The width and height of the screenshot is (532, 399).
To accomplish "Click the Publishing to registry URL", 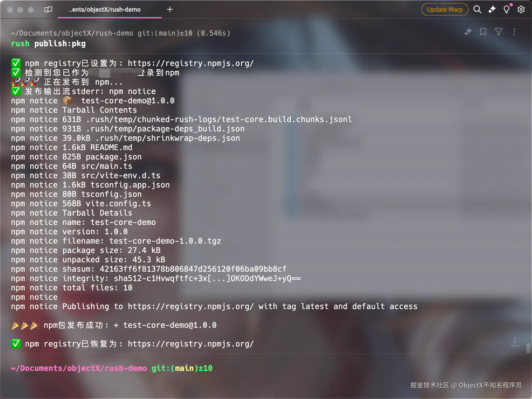I will pyautogui.click(x=190, y=307).
